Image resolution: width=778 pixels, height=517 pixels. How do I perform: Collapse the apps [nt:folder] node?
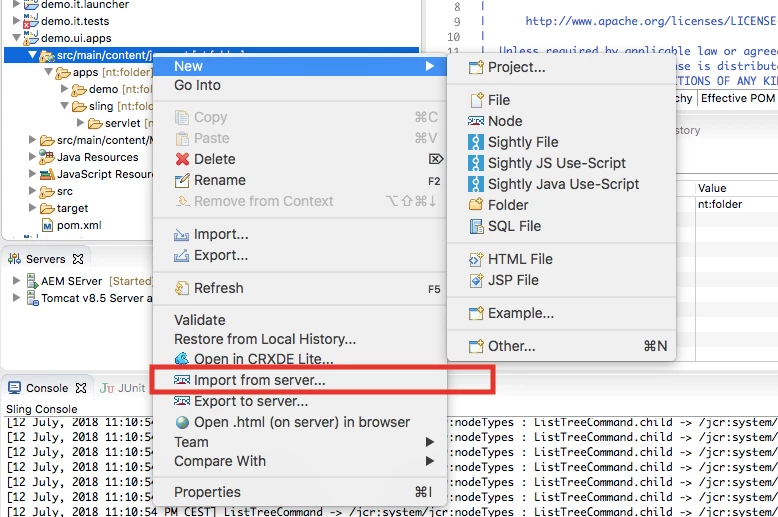48,72
